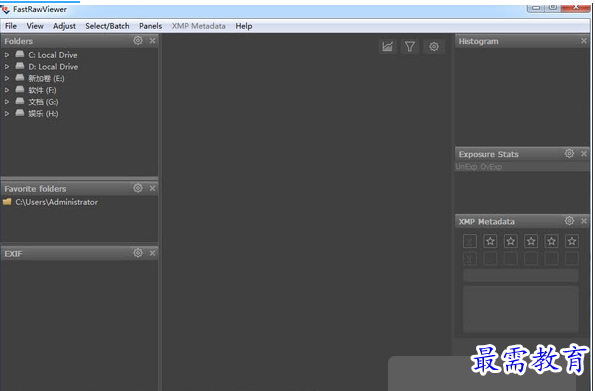Viewport: 595px width, 391px height.
Task: Expand the D: Local Drive node
Action: pyautogui.click(x=7, y=67)
